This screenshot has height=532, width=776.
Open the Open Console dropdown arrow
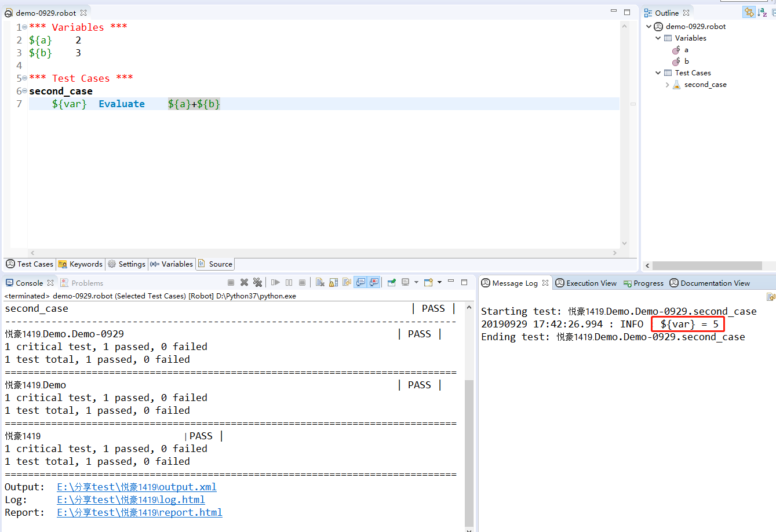click(x=439, y=282)
